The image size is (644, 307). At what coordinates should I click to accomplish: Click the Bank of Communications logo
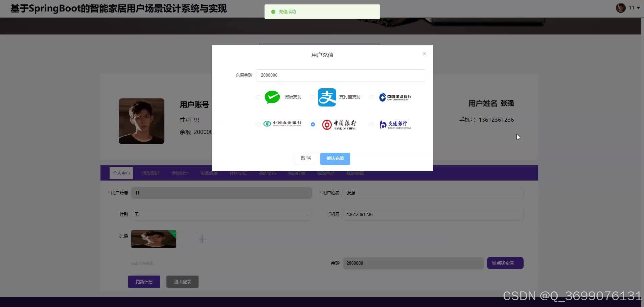pyautogui.click(x=395, y=125)
